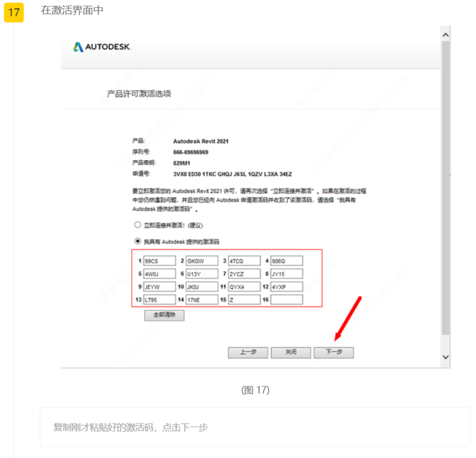
Task: Click activation code field 8 containing JY15
Action: [287, 274]
